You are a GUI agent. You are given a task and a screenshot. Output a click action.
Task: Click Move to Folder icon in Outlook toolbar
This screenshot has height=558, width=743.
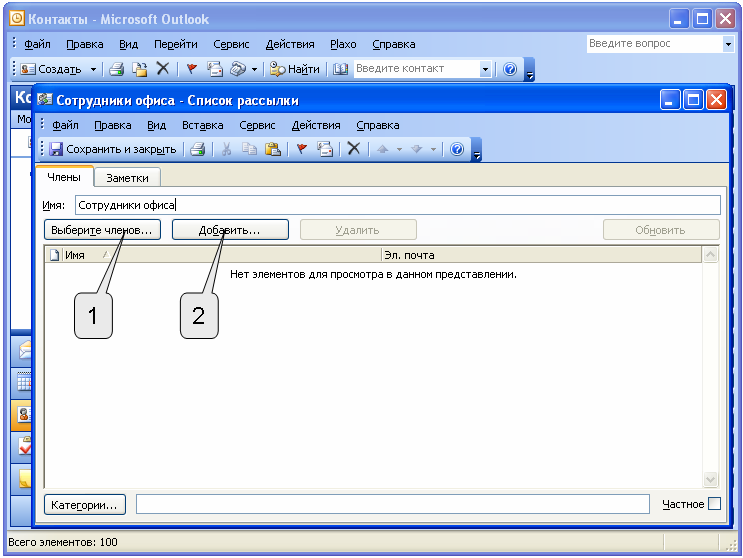coord(139,69)
